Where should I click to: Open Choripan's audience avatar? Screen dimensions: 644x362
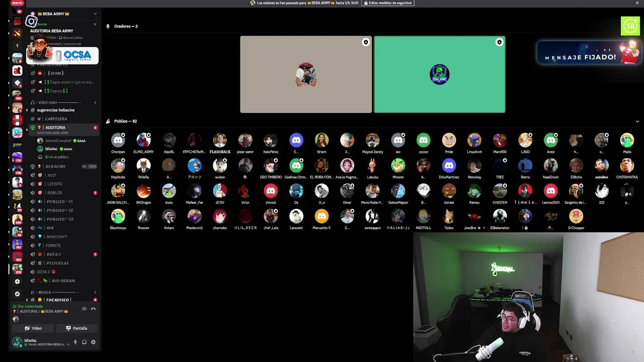coord(118,140)
